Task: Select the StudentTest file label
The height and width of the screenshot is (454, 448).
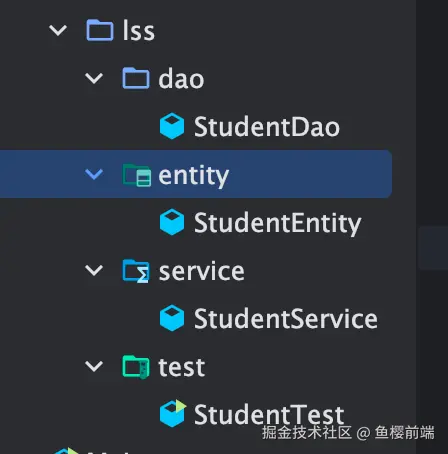Action: pos(269,415)
